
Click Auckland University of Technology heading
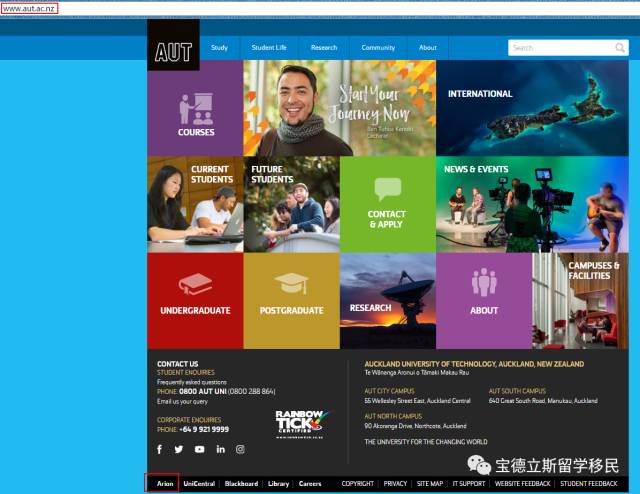tap(474, 364)
